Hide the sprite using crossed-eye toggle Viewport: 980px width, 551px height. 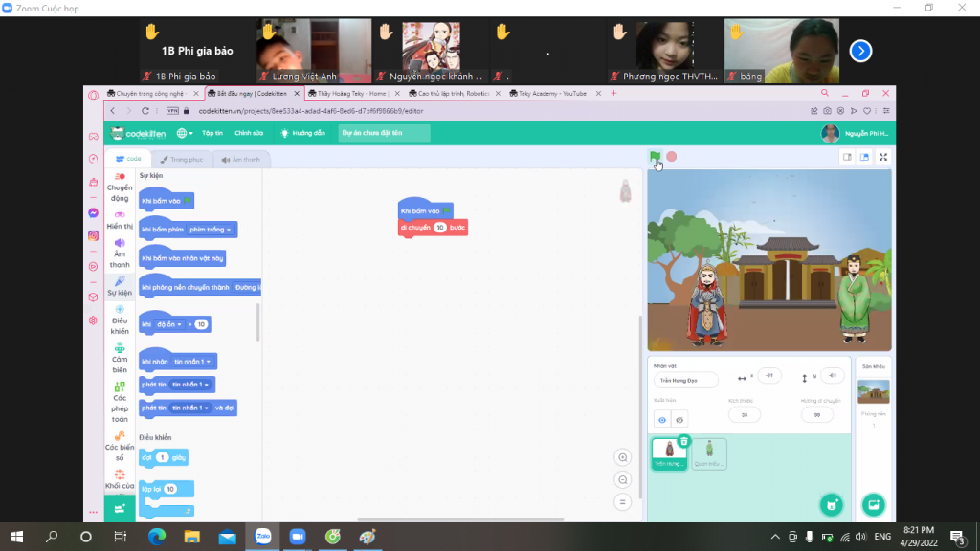[679, 419]
